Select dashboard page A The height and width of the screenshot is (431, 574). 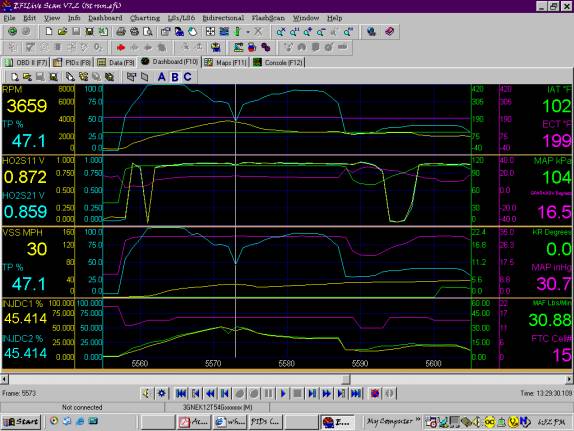click(x=161, y=77)
